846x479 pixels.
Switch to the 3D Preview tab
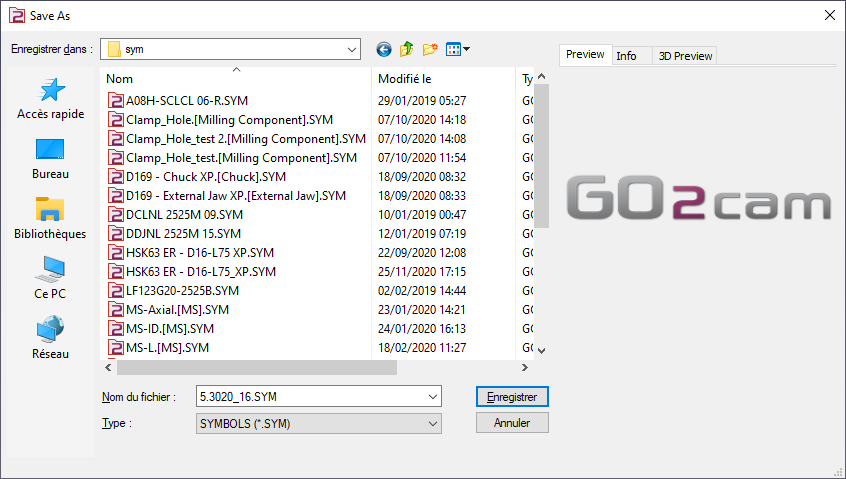point(685,56)
